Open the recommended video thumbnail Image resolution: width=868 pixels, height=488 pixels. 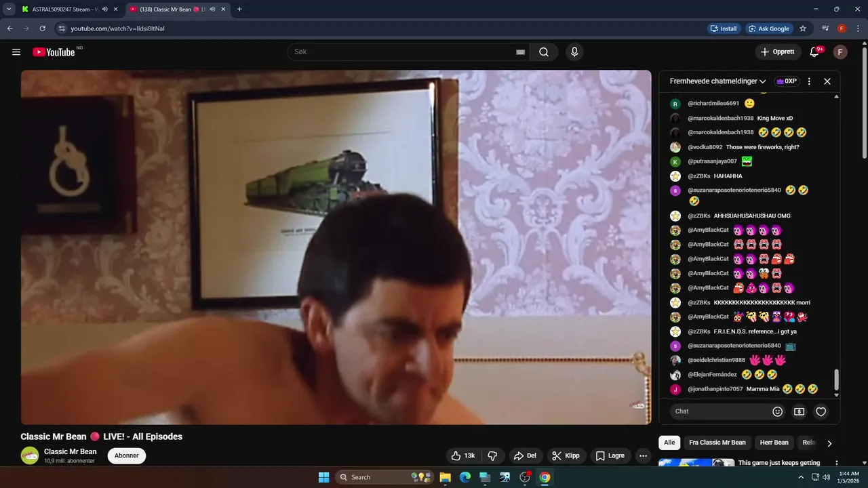(696, 463)
